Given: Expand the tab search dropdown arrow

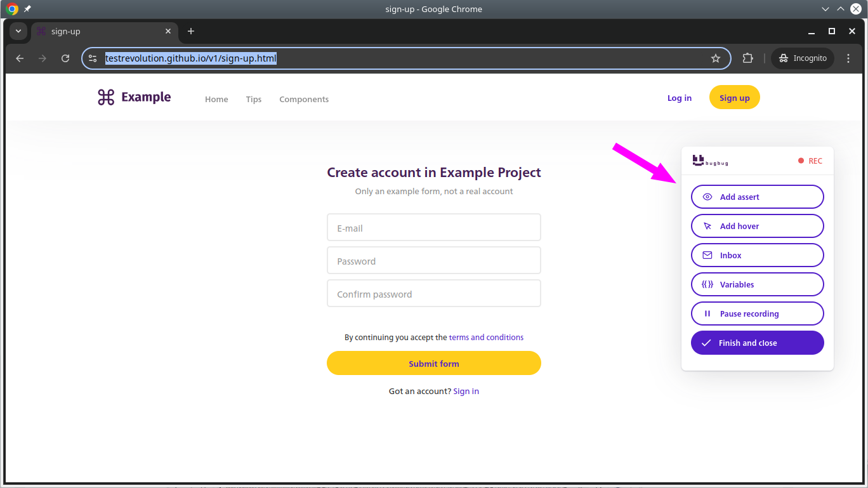Looking at the screenshot, I should 18,31.
